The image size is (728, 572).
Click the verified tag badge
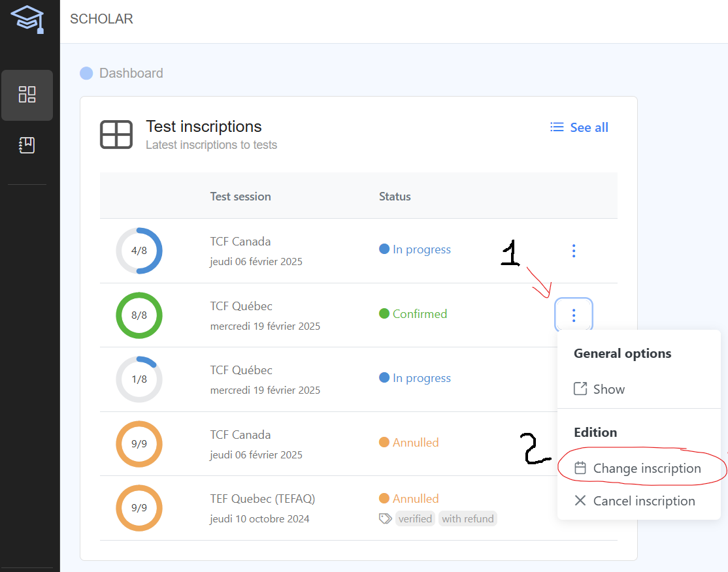[x=415, y=518]
